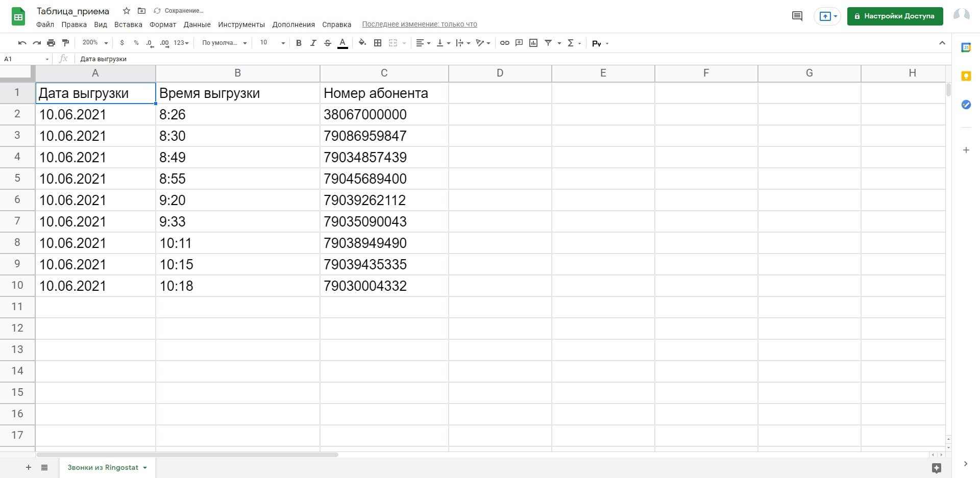The height and width of the screenshot is (478, 980).
Task: Click the present to meeting button
Action: [827, 16]
